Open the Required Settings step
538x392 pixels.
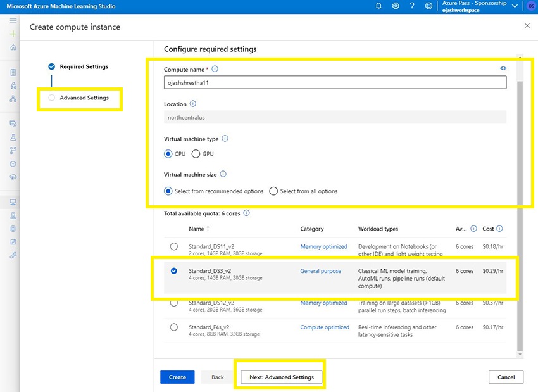[x=84, y=66]
